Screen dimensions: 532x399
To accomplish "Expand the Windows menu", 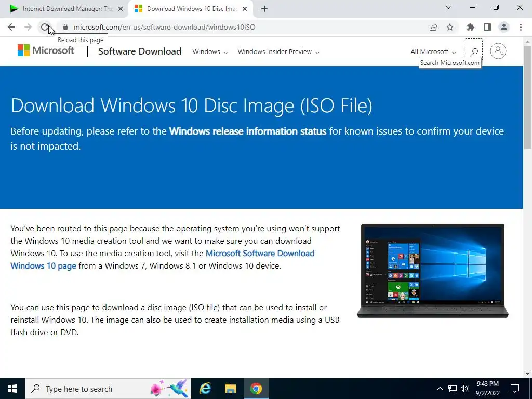I will coord(210,52).
